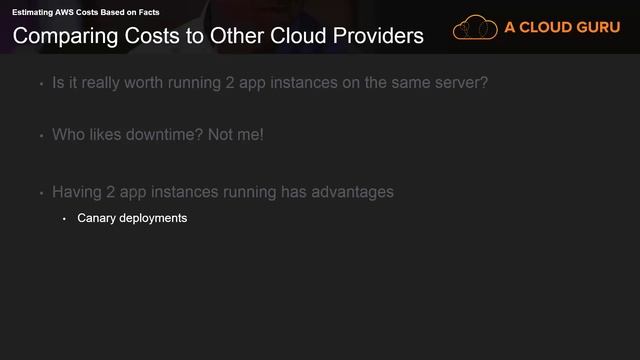Select 'Is it really worth running 2 app instances' bullet

coord(270,82)
